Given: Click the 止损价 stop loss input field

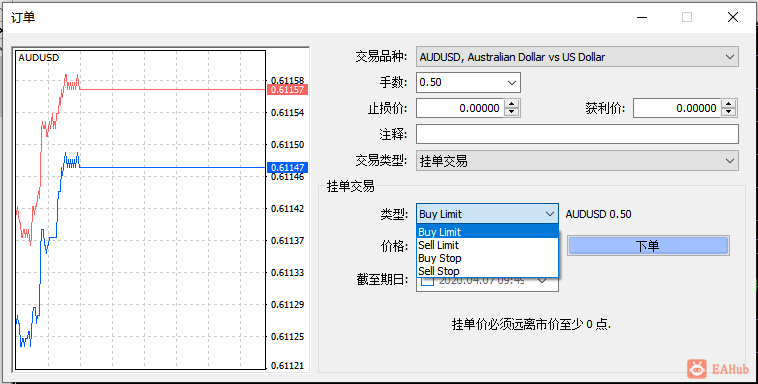Looking at the screenshot, I should [460, 108].
